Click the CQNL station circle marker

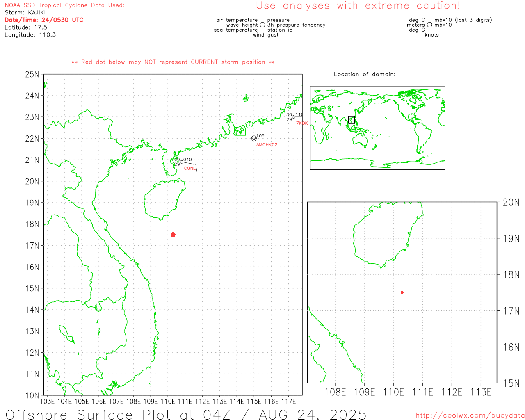pos(182,162)
